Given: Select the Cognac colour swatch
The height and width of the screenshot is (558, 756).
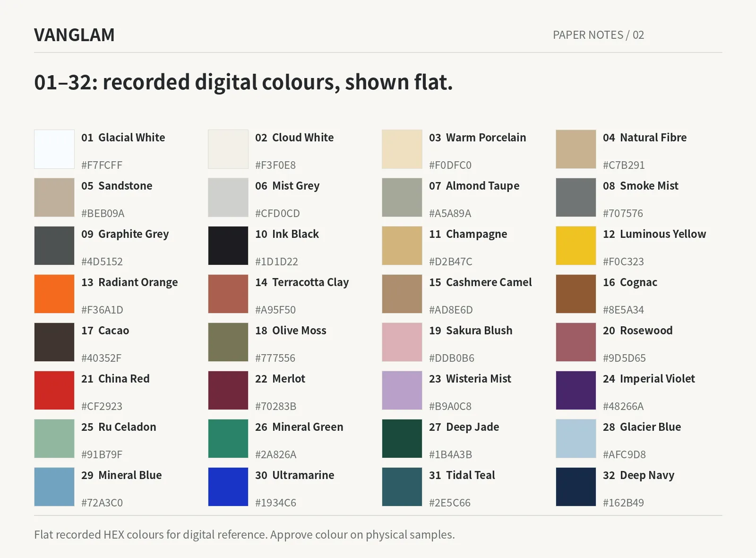Looking at the screenshot, I should [x=576, y=294].
